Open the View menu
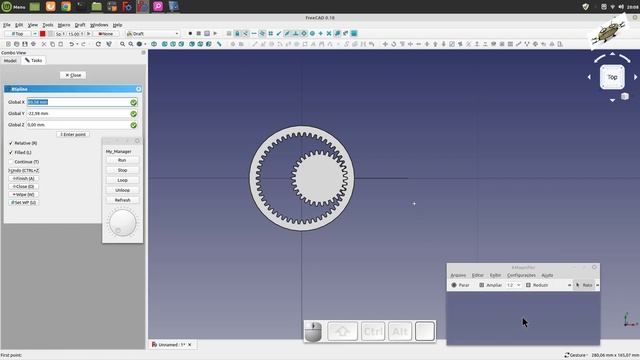Viewport: 640px width, 360px height. coord(33,25)
